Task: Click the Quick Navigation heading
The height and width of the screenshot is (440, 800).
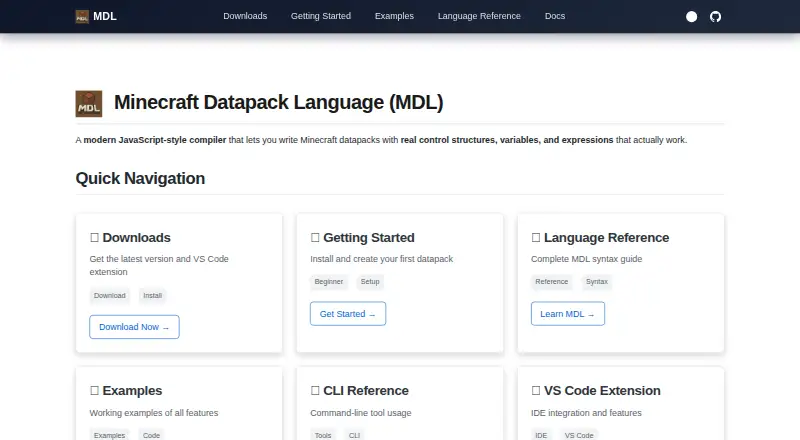Action: 140,178
